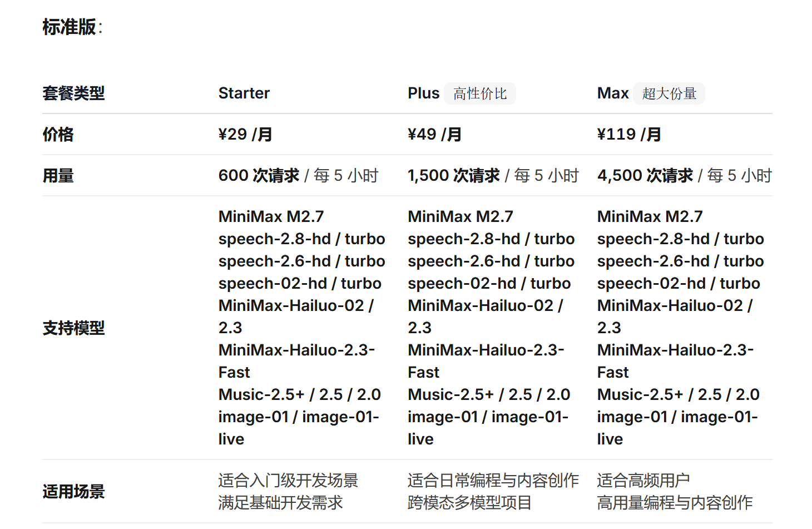Click the 价格 row label
This screenshot has width=812, height=529.
pos(58,134)
